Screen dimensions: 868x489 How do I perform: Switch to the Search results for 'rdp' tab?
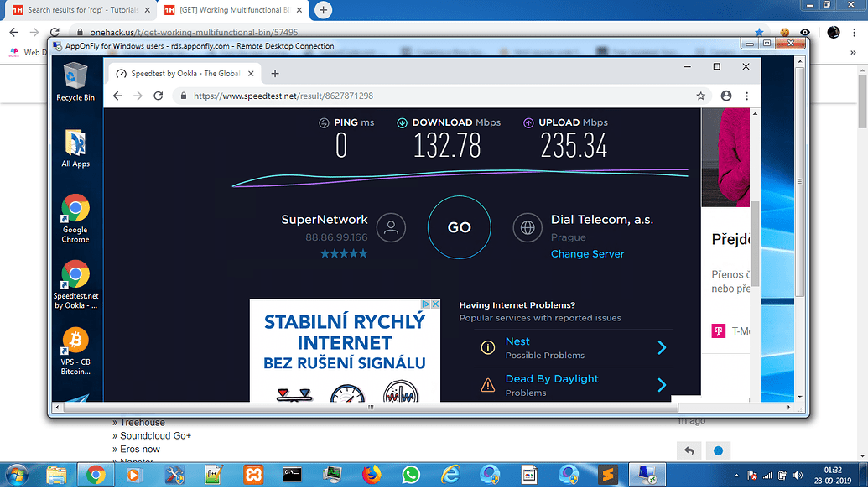[x=81, y=10]
